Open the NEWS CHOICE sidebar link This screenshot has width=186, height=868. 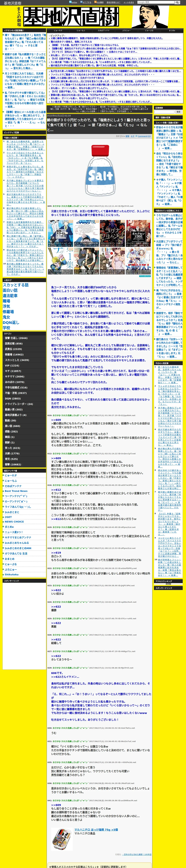(14, 522)
